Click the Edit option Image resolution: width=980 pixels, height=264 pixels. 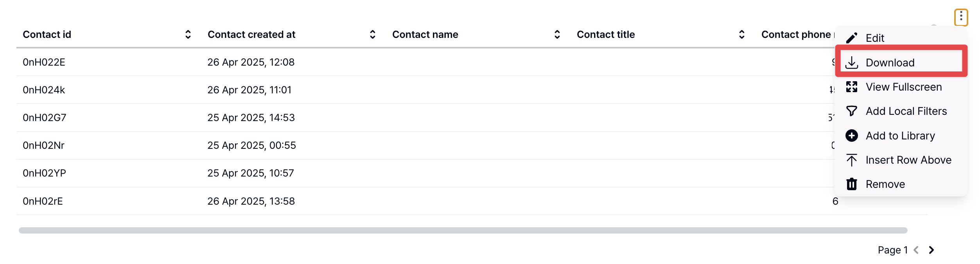tap(874, 38)
